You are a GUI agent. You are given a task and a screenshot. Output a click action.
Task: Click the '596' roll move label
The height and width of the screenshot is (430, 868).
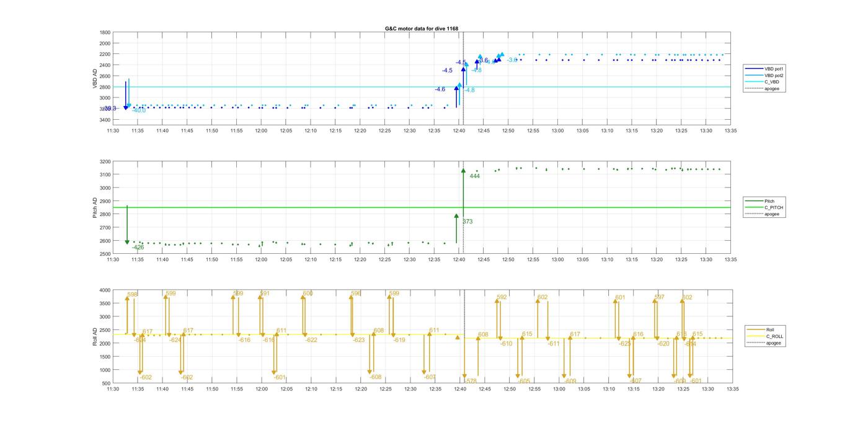click(x=356, y=293)
